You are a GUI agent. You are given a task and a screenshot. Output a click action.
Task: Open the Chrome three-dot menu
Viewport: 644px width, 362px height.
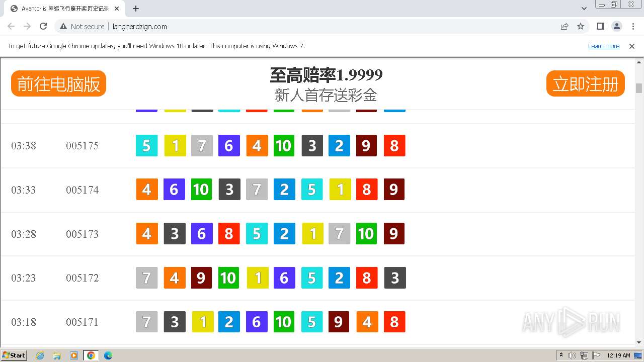pos(632,26)
